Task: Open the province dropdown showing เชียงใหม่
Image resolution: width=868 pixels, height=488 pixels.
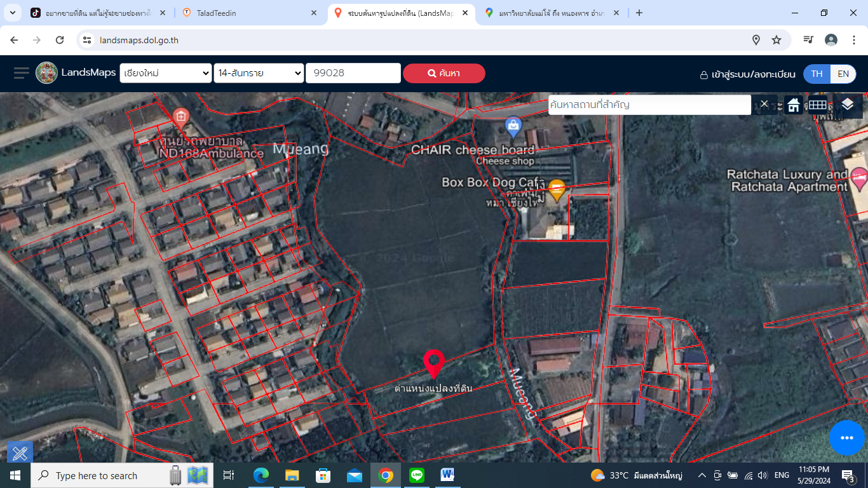Action: point(166,73)
